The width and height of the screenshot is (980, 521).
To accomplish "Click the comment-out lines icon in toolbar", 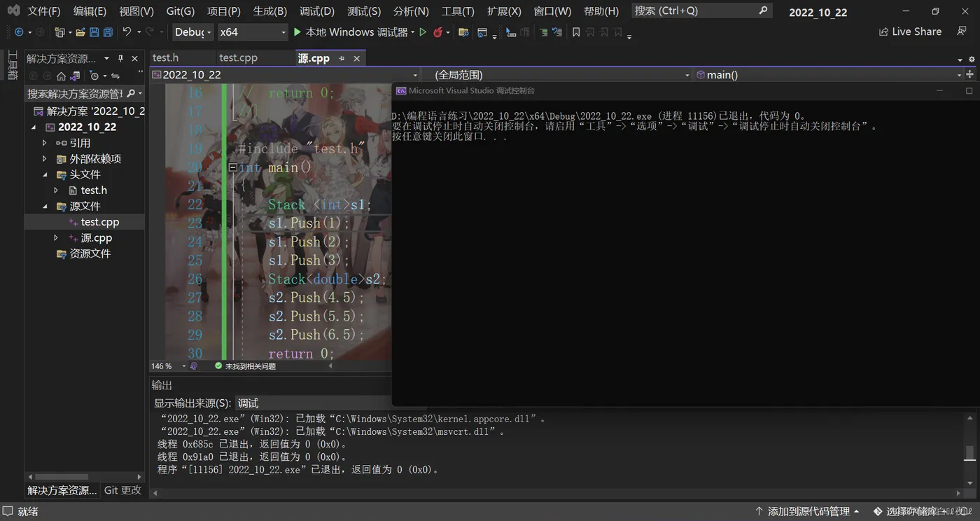I will (543, 32).
